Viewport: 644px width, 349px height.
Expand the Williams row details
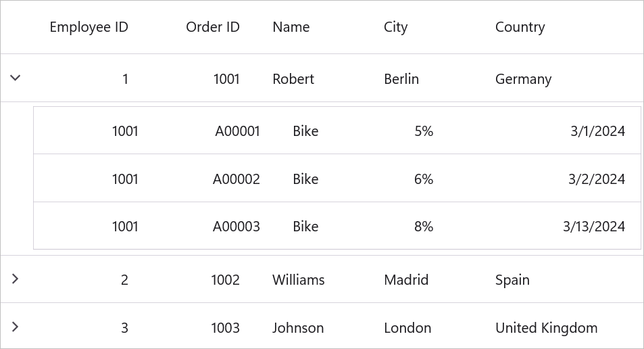16,279
